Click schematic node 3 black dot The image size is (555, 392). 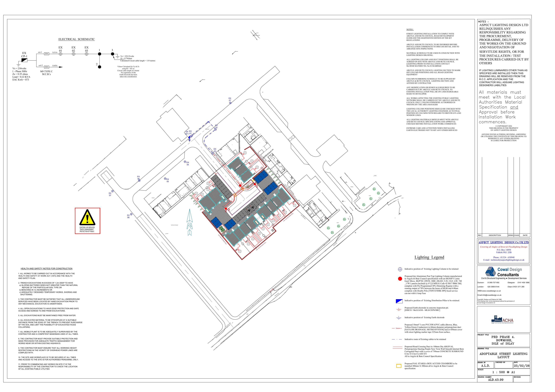point(112,54)
